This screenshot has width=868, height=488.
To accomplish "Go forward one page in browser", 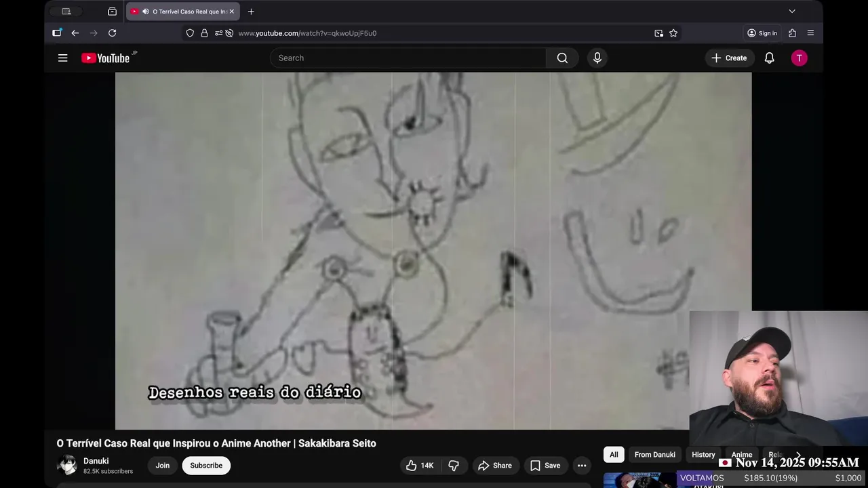I will coord(94,33).
